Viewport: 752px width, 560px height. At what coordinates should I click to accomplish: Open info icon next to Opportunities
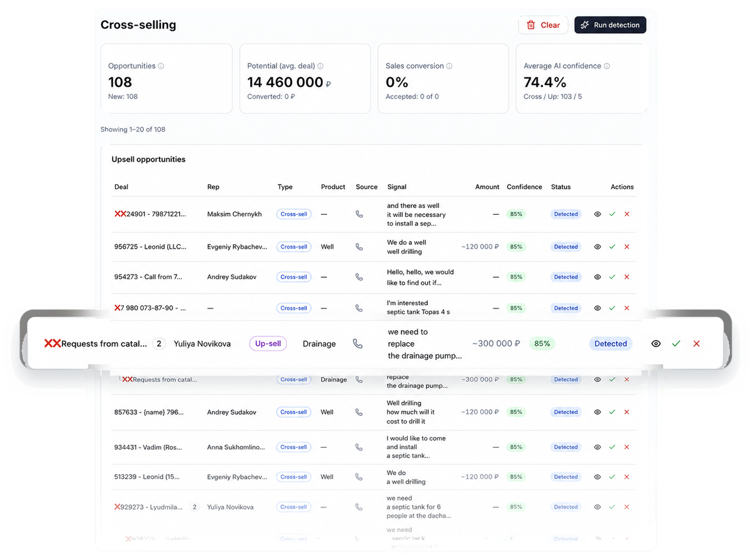point(161,66)
